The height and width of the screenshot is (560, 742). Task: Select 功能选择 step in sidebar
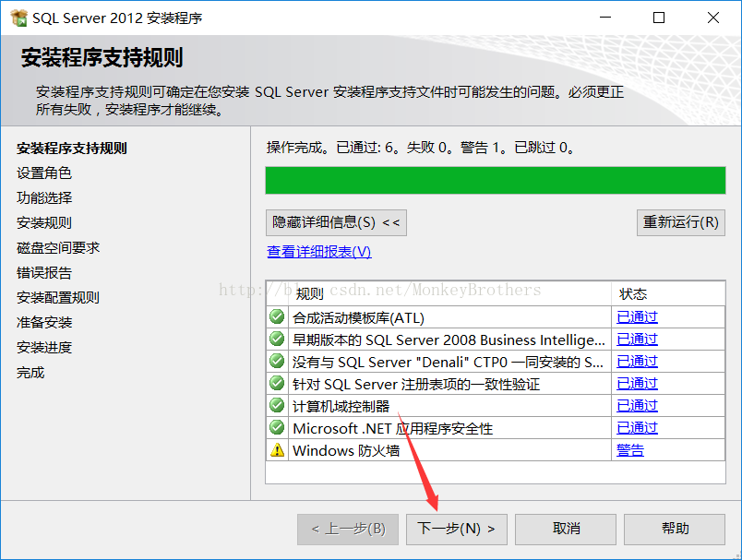pos(44,197)
